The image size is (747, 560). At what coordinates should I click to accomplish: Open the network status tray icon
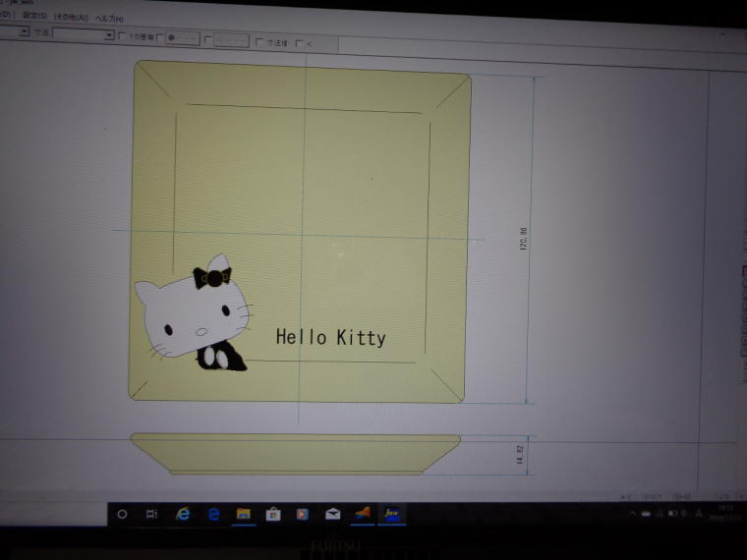[x=660, y=514]
